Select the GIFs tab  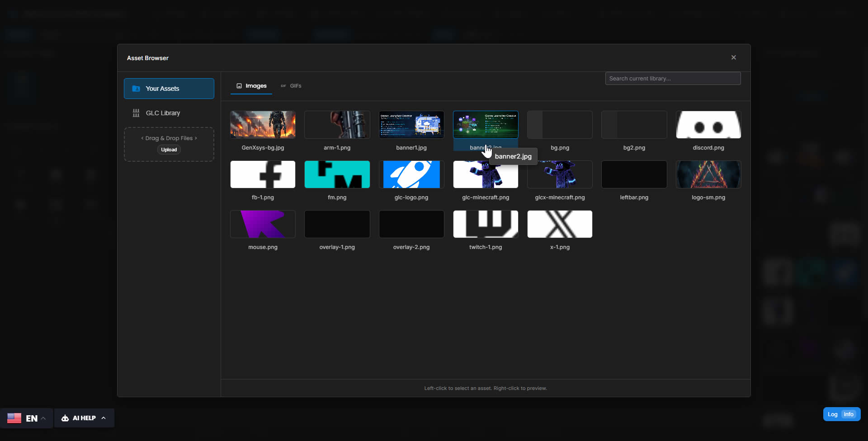point(295,86)
